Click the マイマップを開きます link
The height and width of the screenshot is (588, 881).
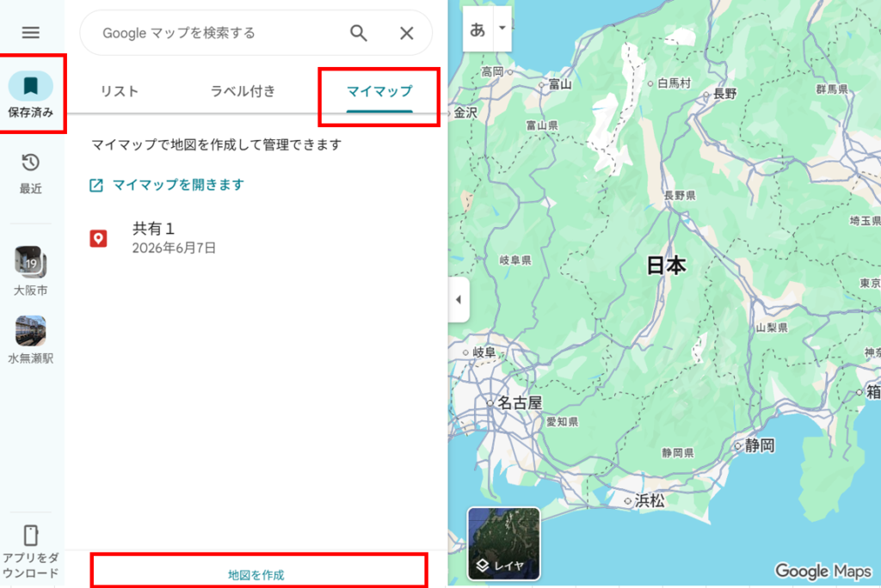(178, 185)
